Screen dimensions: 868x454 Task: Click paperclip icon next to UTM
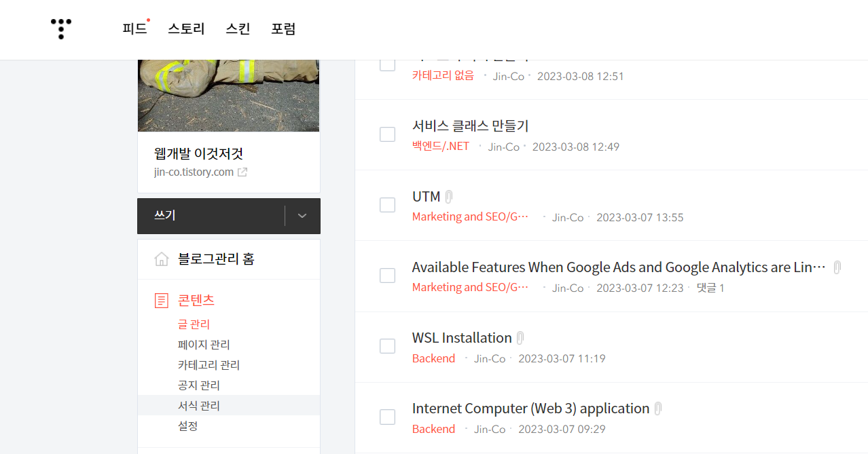449,197
